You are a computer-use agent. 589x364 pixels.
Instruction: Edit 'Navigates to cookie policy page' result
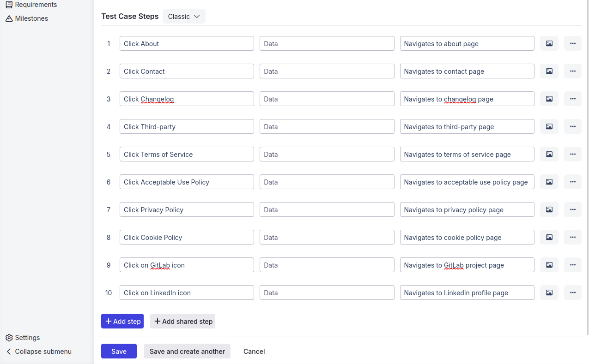tap(467, 237)
